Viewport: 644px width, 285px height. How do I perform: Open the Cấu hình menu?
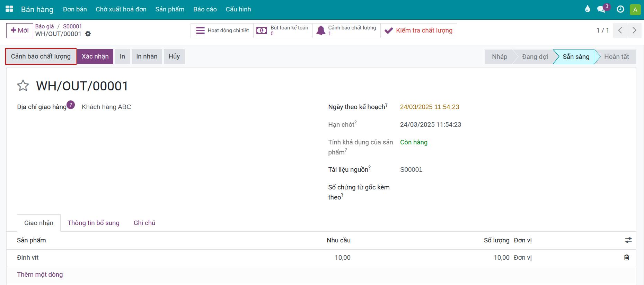coord(238,9)
